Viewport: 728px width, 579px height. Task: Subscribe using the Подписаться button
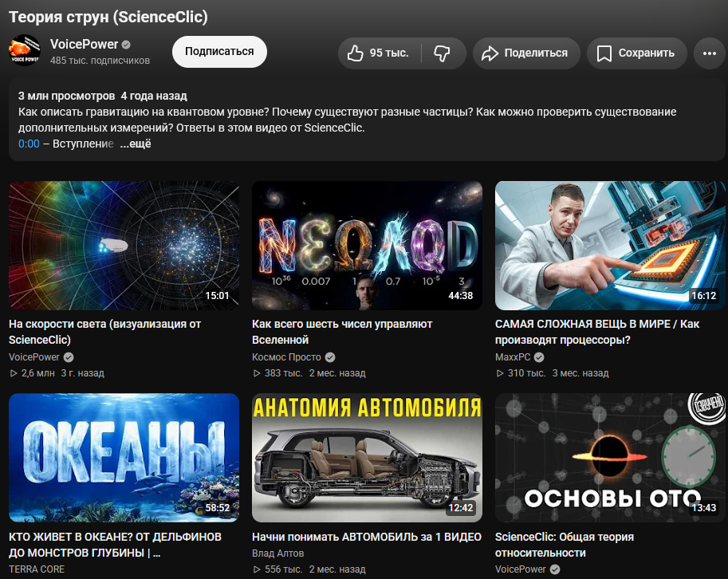tap(219, 52)
